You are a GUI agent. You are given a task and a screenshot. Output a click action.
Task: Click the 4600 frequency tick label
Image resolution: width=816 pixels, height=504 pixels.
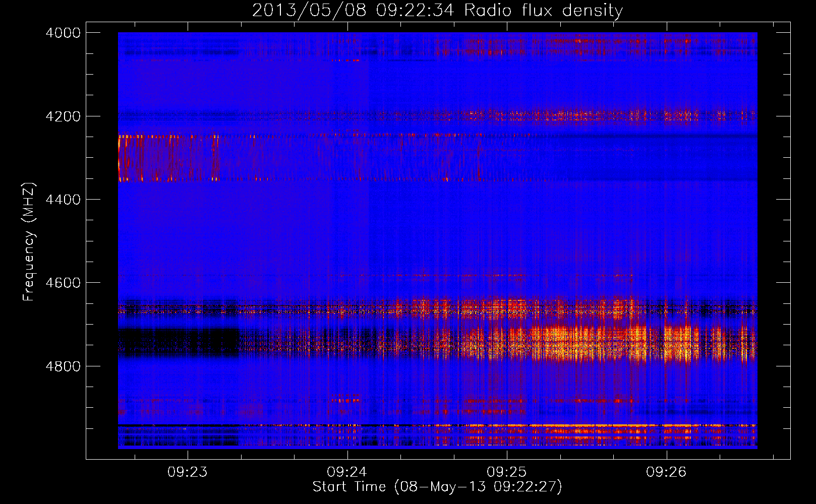(63, 283)
